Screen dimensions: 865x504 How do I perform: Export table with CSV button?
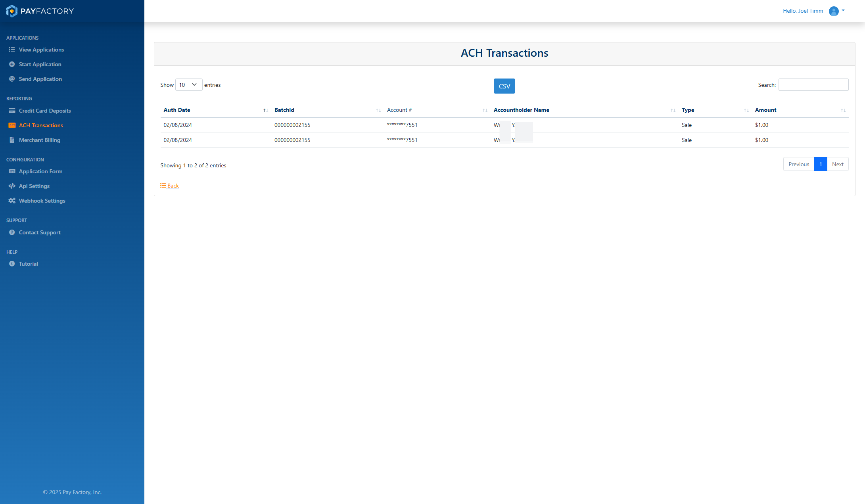point(504,86)
